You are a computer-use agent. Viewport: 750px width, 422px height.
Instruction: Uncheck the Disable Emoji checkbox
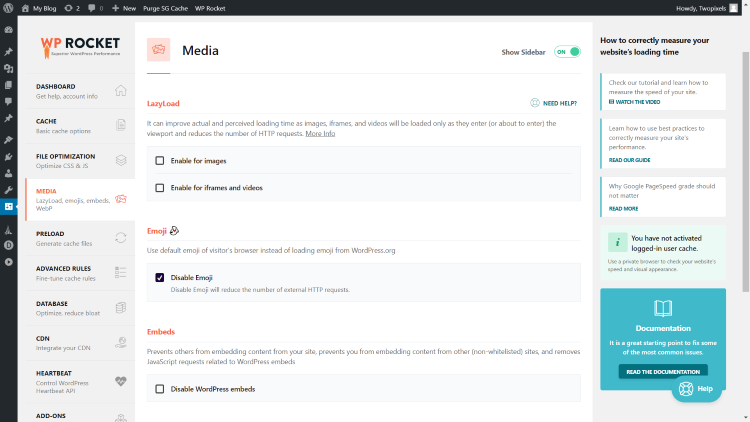pyautogui.click(x=160, y=278)
